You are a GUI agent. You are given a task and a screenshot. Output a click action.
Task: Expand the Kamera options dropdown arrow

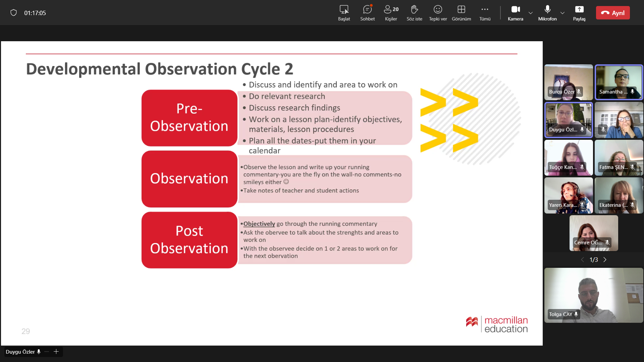pos(531,13)
